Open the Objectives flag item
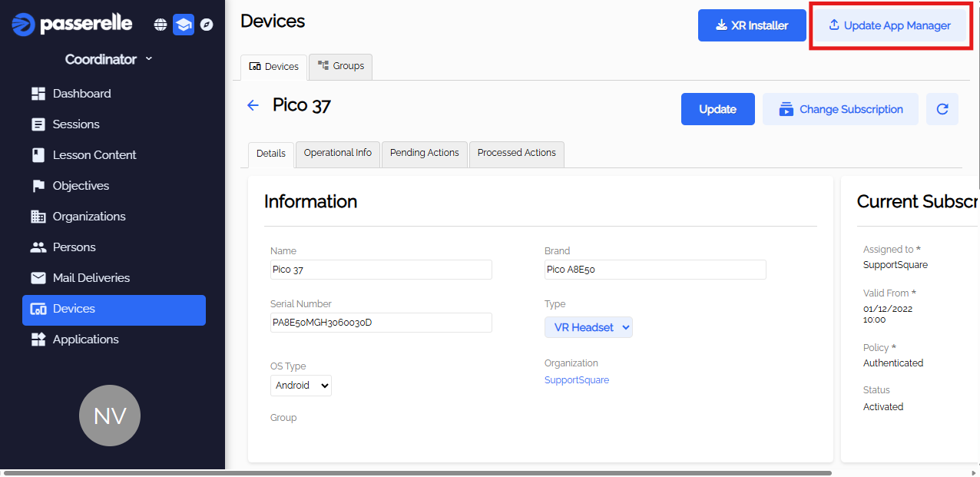Viewport: 980px width, 477px height. [81, 186]
